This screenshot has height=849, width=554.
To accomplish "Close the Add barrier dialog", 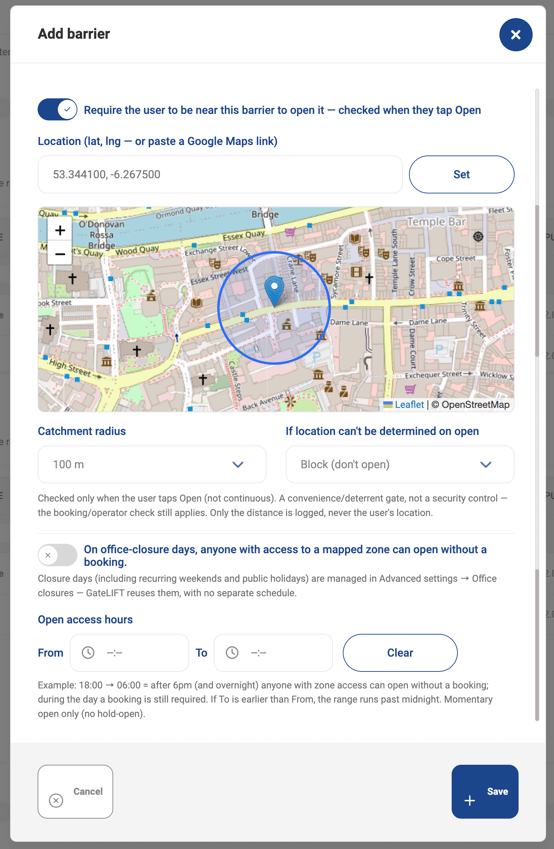I will point(516,35).
